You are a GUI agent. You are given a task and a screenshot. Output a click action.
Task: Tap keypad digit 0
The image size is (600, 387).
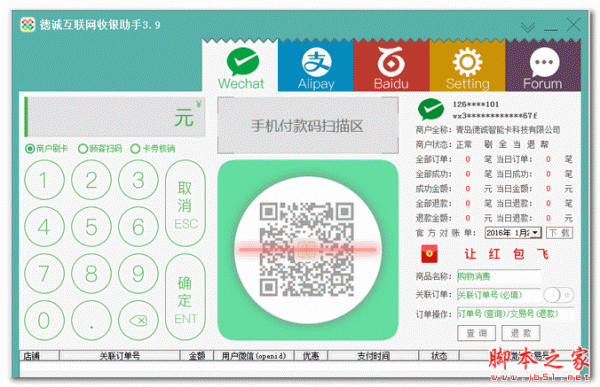click(44, 320)
